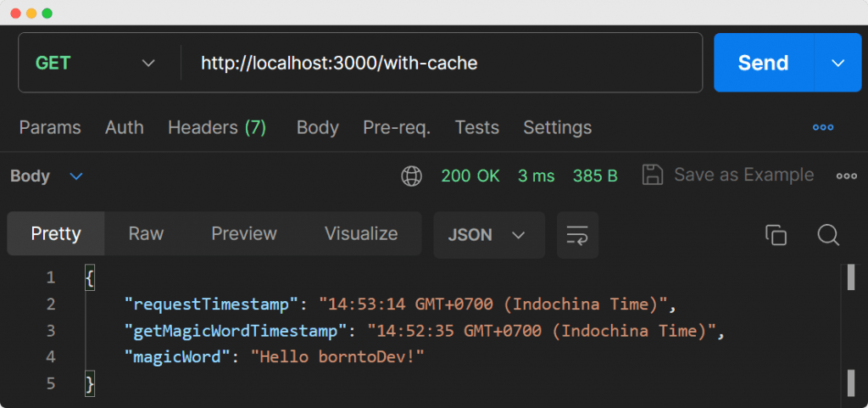Click the search response icon
This screenshot has width=868, height=408.
pos(829,235)
